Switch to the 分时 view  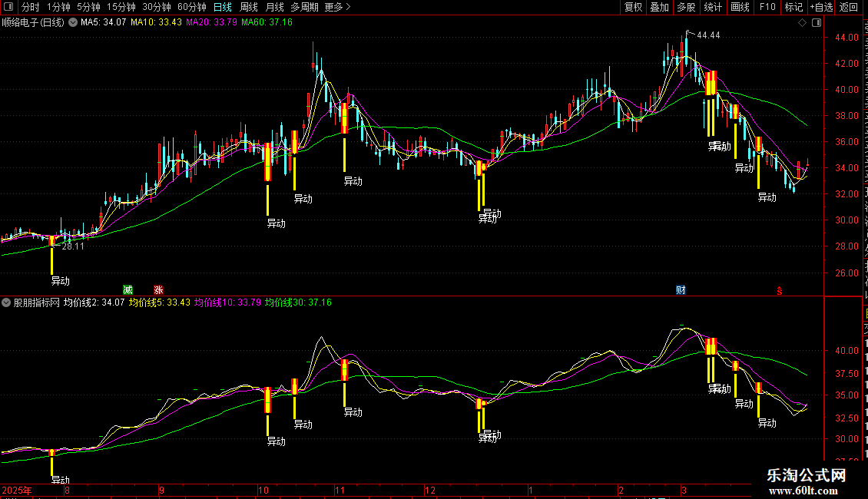(31, 7)
